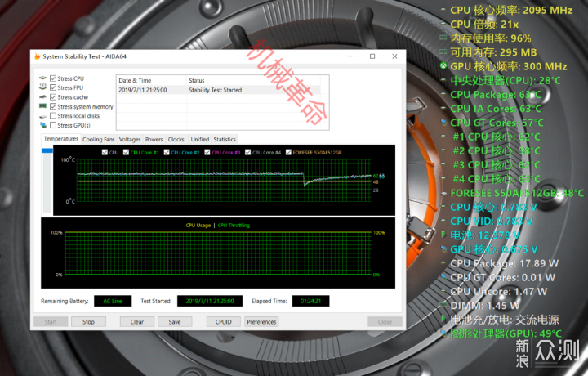
Task: Click the Stress CPU chip icon
Action: pyautogui.click(x=43, y=78)
